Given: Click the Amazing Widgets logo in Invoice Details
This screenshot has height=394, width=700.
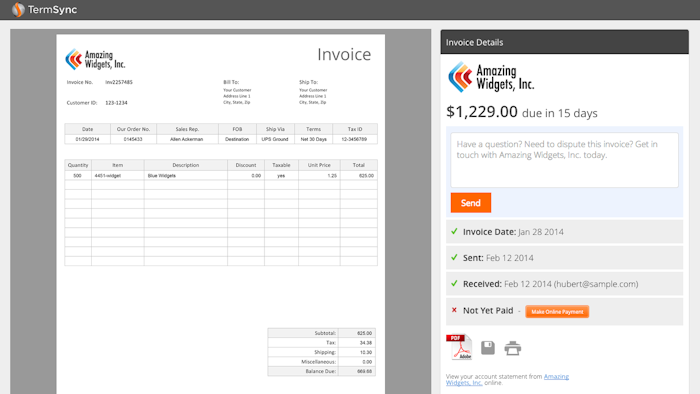Looking at the screenshot, I should click(491, 77).
